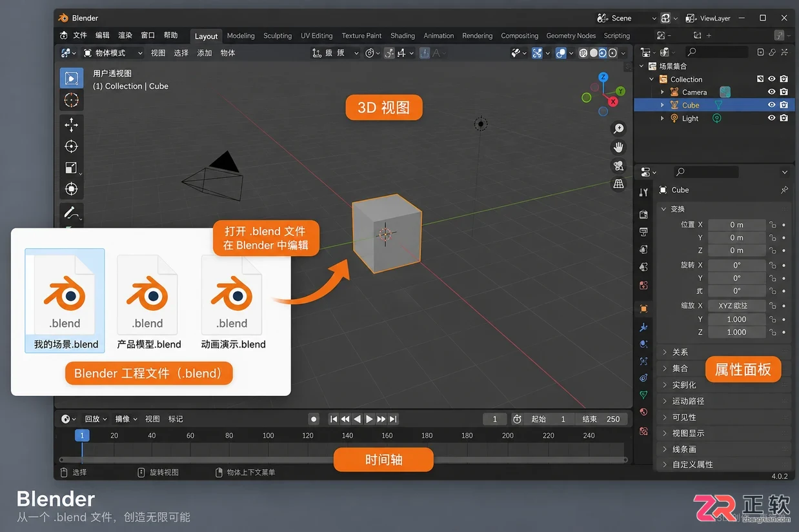Toggle Camera visibility eye in outliner

tap(771, 92)
